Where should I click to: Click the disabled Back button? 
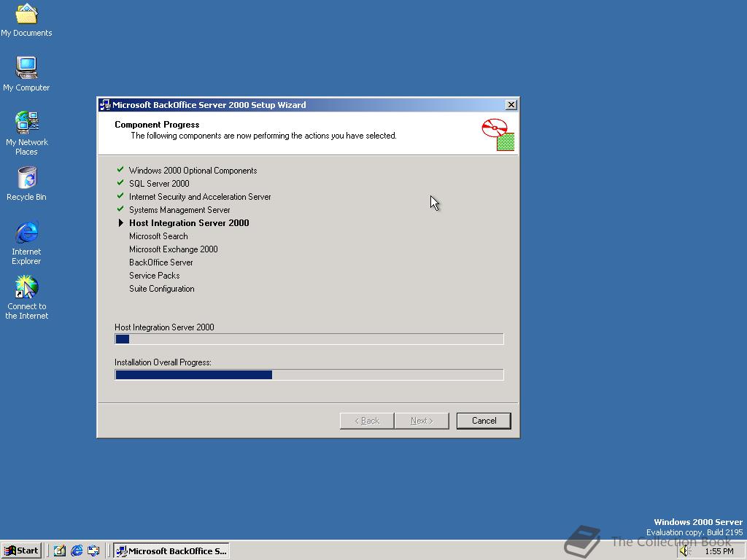click(x=367, y=421)
